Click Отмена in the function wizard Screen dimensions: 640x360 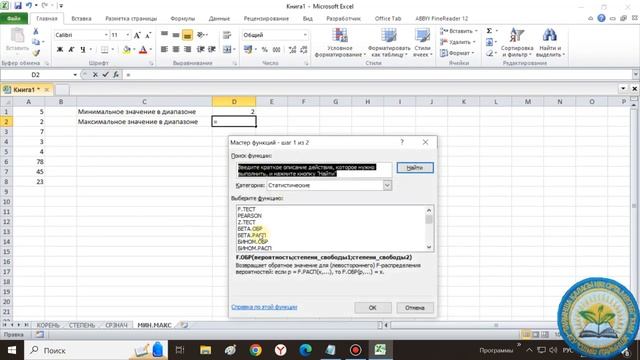(x=415, y=308)
